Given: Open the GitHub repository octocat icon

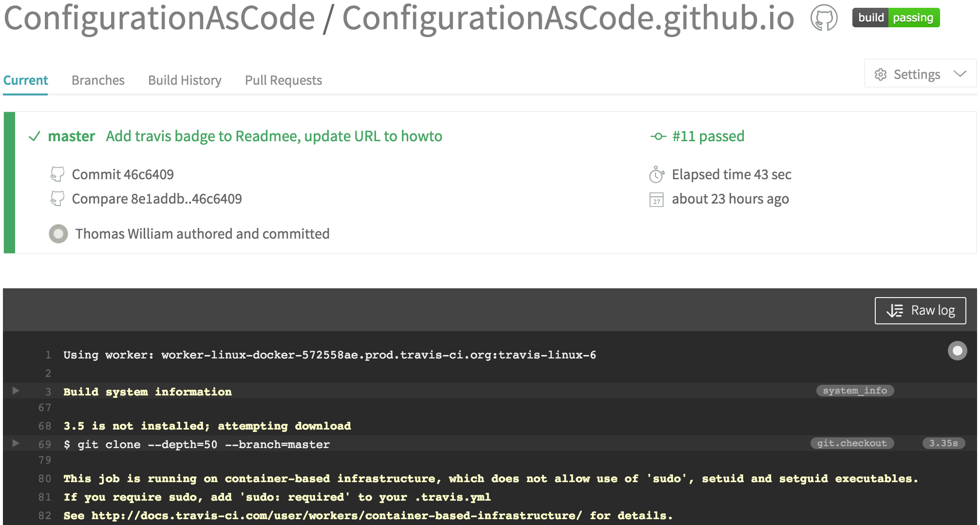Looking at the screenshot, I should tap(824, 18).
